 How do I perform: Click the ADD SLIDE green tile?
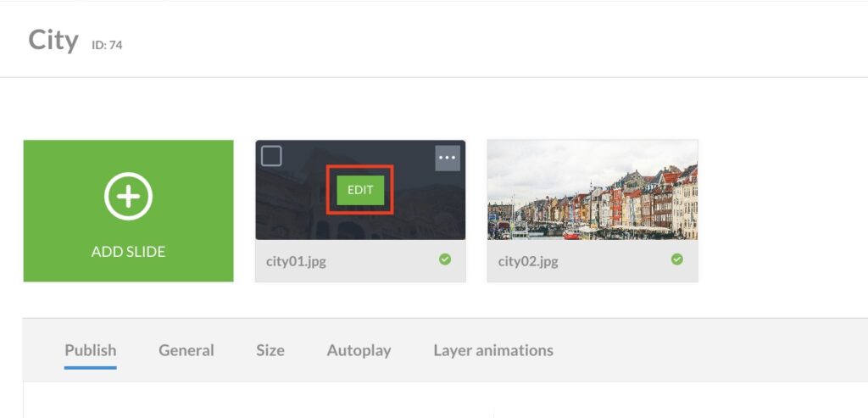click(129, 211)
